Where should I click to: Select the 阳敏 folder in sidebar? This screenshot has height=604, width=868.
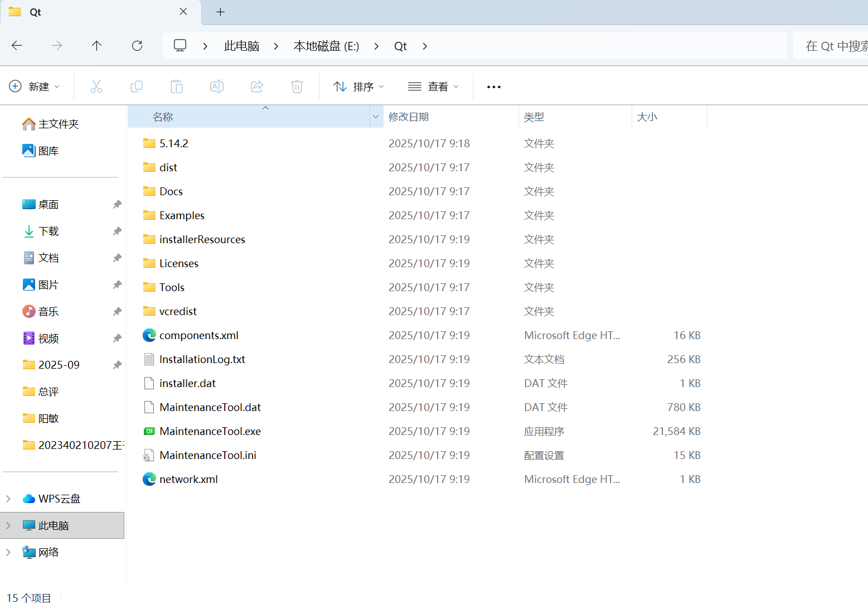tap(41, 418)
